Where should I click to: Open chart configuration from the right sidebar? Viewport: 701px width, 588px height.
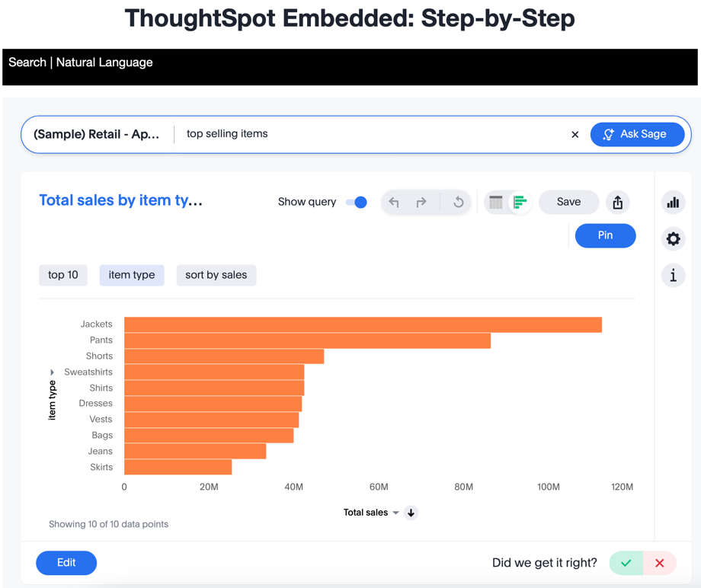[673, 202]
